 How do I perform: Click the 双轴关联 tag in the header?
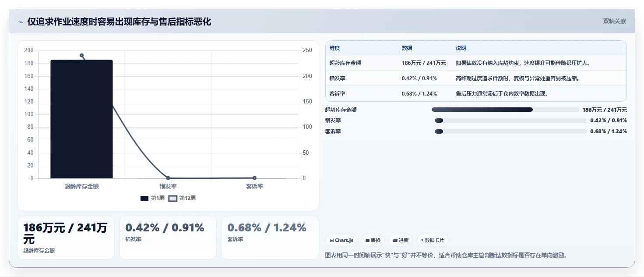614,21
